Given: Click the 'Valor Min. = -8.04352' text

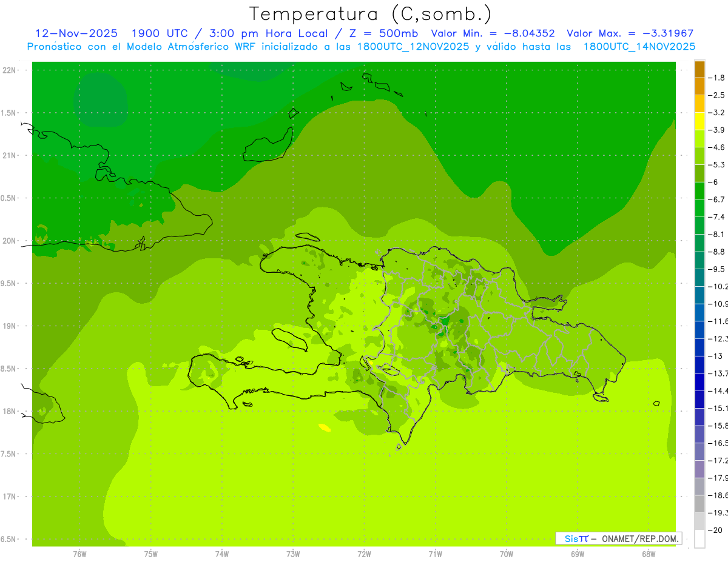Looking at the screenshot, I should coord(493,33).
